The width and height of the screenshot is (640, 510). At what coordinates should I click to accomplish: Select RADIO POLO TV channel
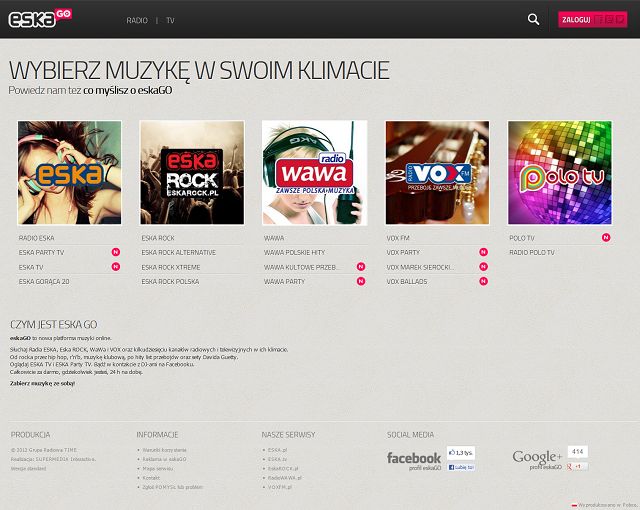tap(532, 253)
